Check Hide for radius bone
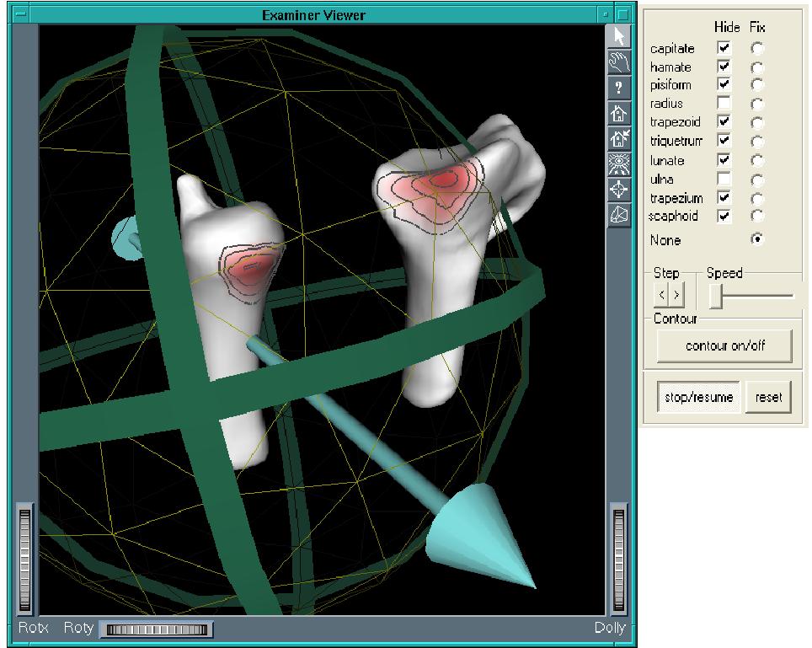The height and width of the screenshot is (648, 812). click(x=724, y=103)
